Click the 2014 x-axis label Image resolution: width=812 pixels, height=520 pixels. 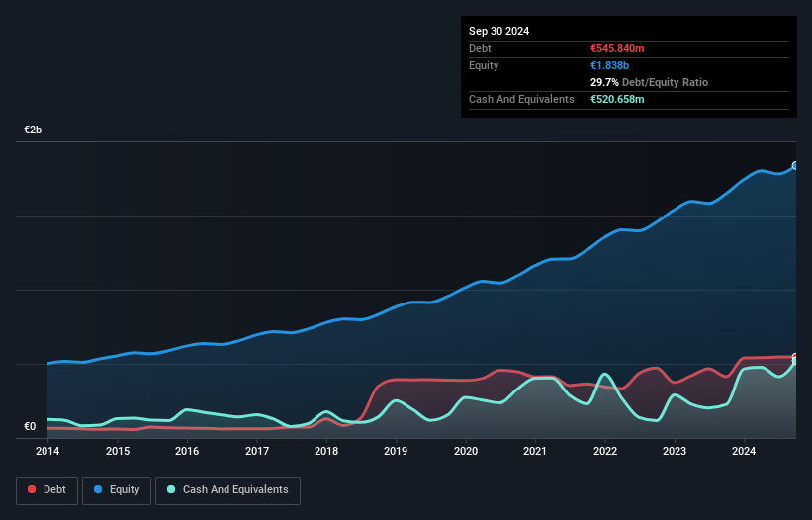click(x=47, y=451)
